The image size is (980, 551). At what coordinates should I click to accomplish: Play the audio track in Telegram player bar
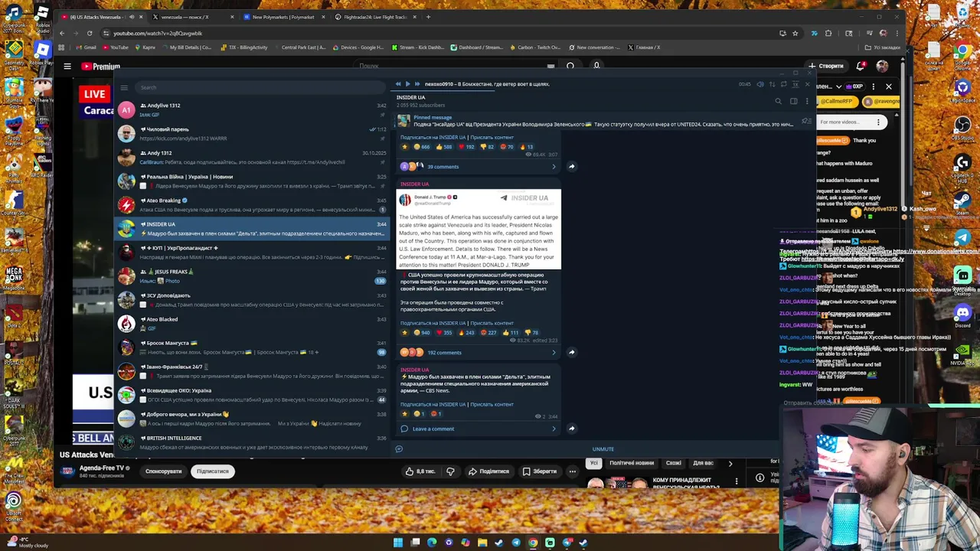coord(407,84)
